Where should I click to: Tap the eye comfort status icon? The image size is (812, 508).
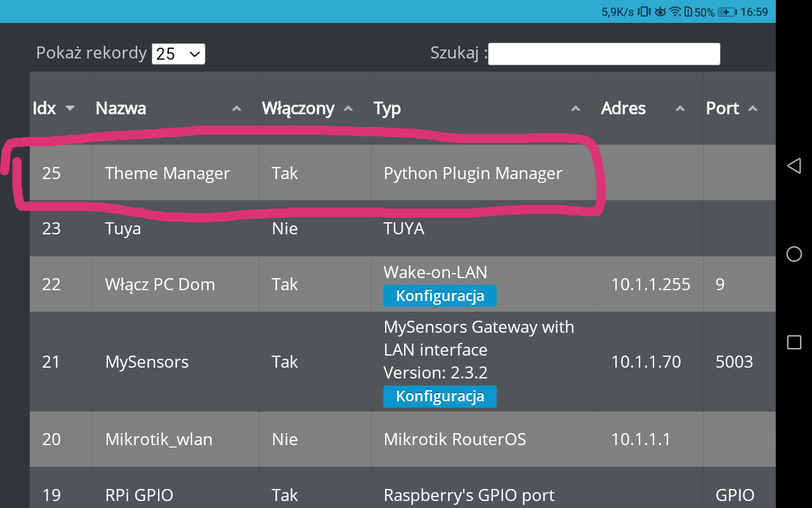[660, 11]
